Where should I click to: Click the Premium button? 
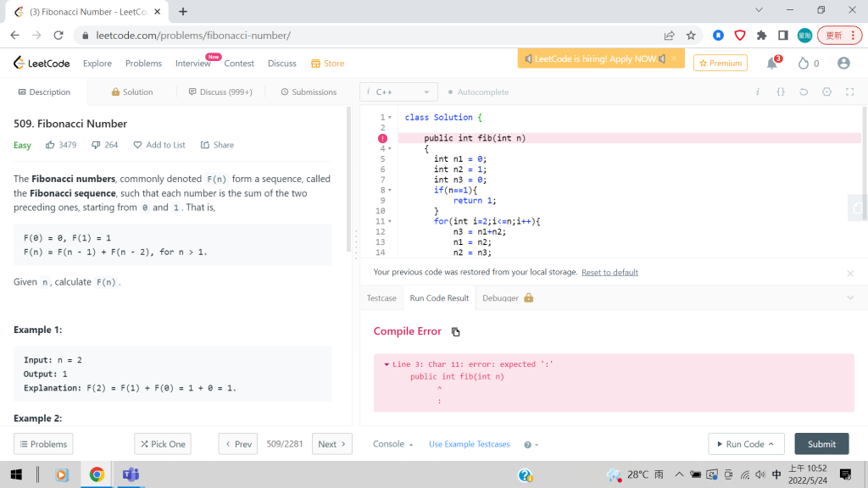click(721, 63)
